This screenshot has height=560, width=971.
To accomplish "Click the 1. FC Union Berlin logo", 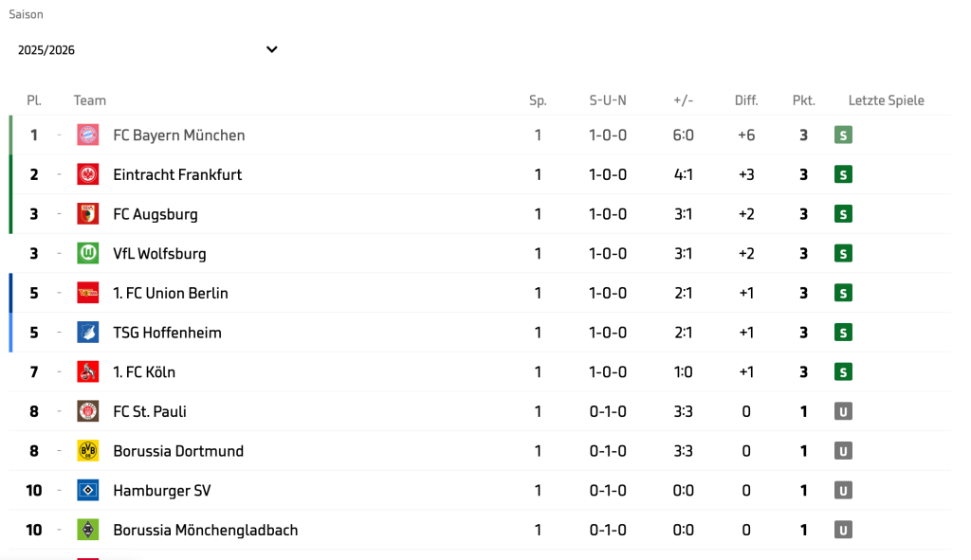I will coord(88,294).
